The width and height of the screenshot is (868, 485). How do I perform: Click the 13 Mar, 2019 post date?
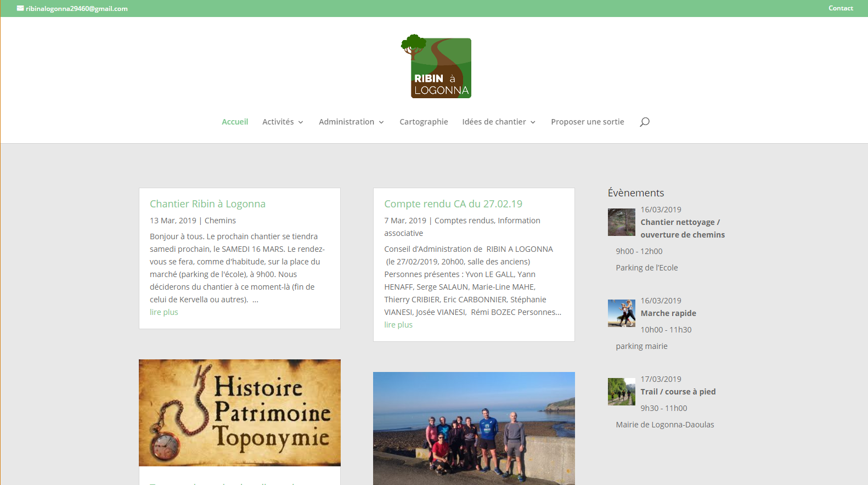173,221
